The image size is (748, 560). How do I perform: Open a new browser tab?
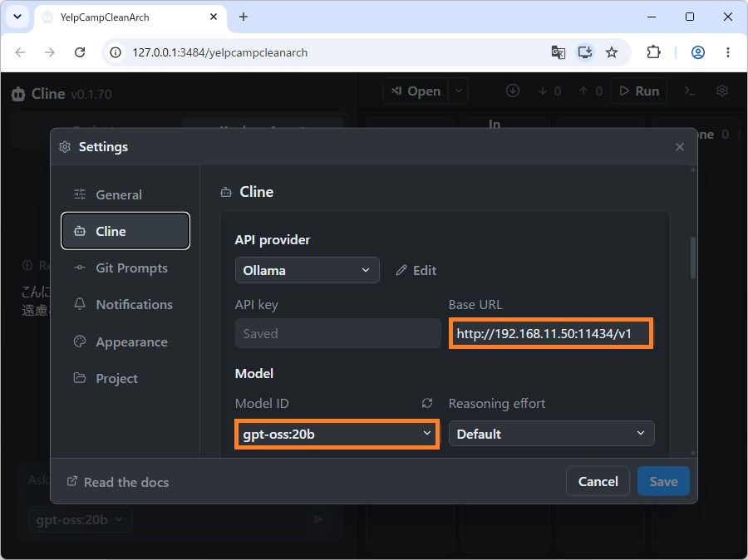click(x=244, y=17)
